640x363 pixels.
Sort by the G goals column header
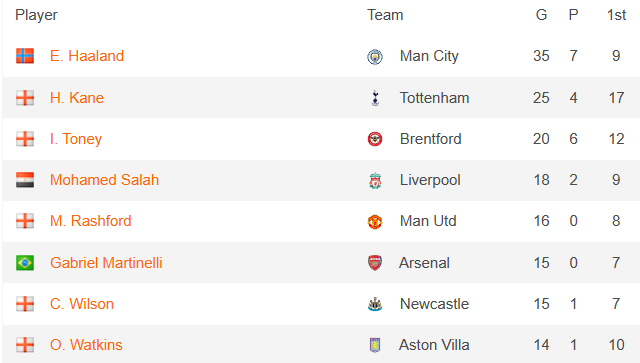click(x=541, y=15)
